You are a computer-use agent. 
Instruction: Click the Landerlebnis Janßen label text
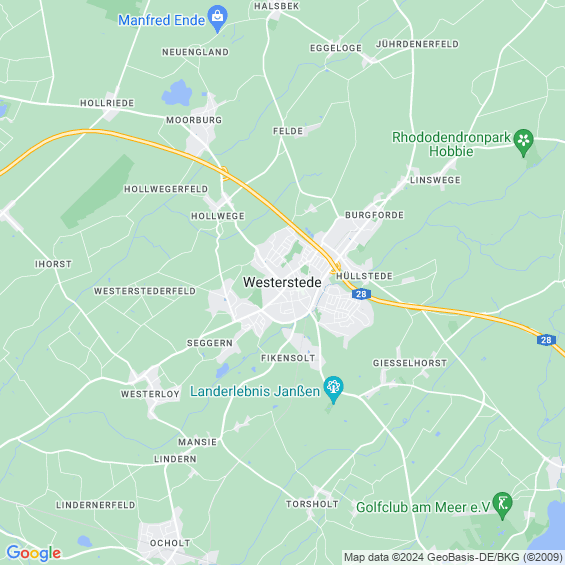[x=255, y=391]
